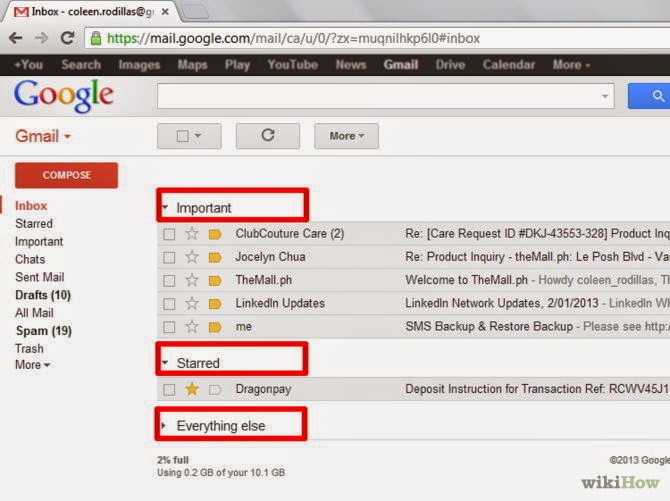Open News in Google bar

click(x=351, y=65)
